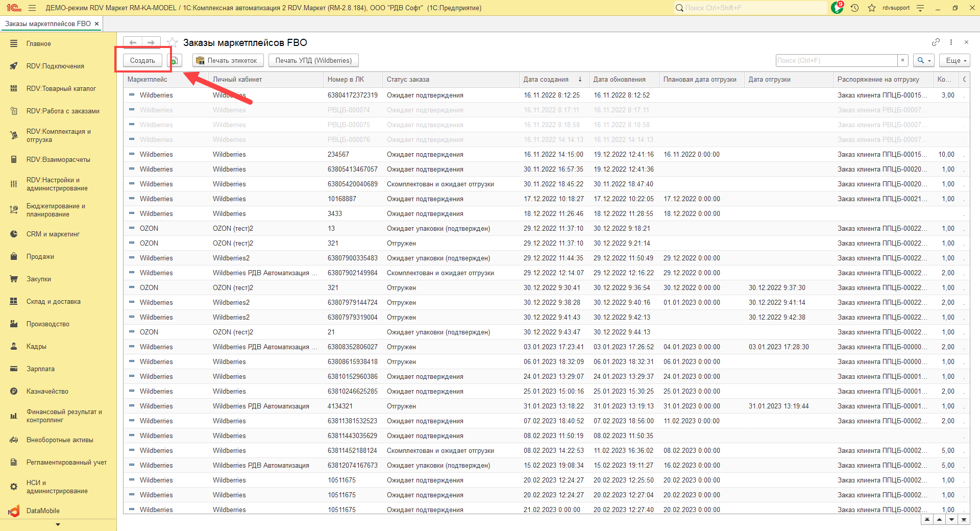
Task: Open the notifications bell with badge 9
Action: click(x=837, y=8)
